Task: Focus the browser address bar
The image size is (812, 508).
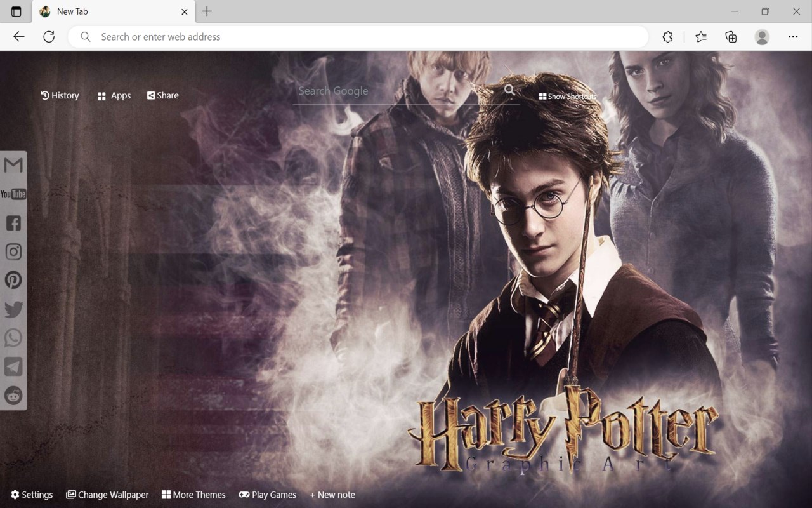Action: click(x=358, y=37)
